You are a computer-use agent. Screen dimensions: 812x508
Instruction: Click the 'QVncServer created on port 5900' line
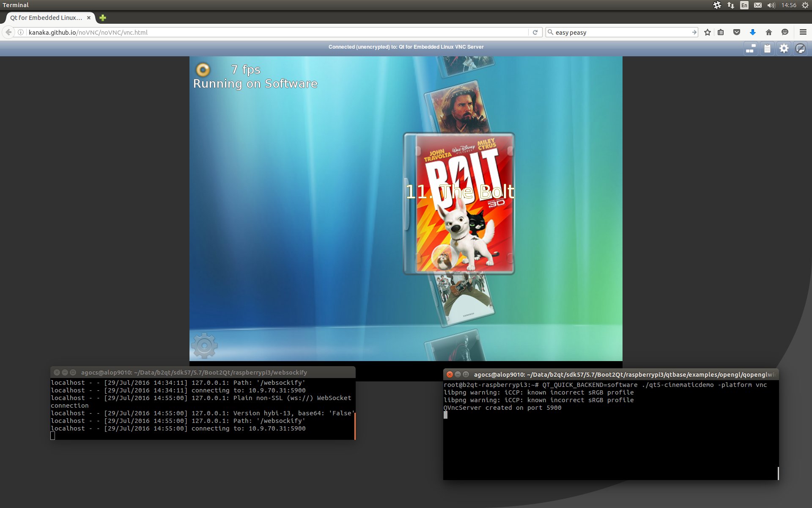click(502, 408)
